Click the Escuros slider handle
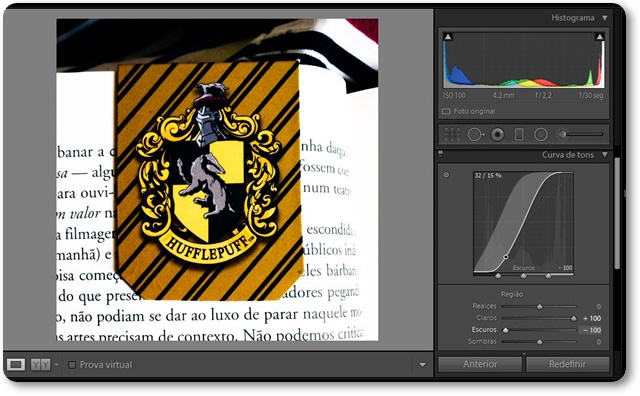This screenshot has width=640, height=396. pyautogui.click(x=506, y=330)
